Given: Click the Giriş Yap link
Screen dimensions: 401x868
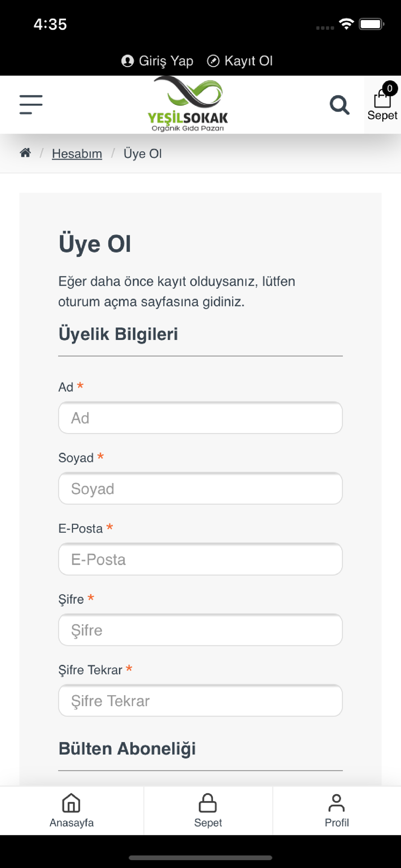Looking at the screenshot, I should pyautogui.click(x=166, y=61).
